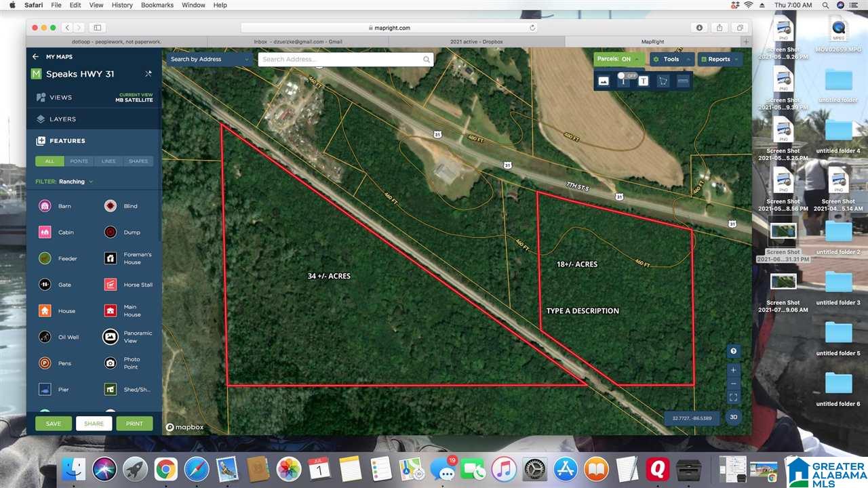
Task: Click the Share button
Action: pyautogui.click(x=94, y=424)
